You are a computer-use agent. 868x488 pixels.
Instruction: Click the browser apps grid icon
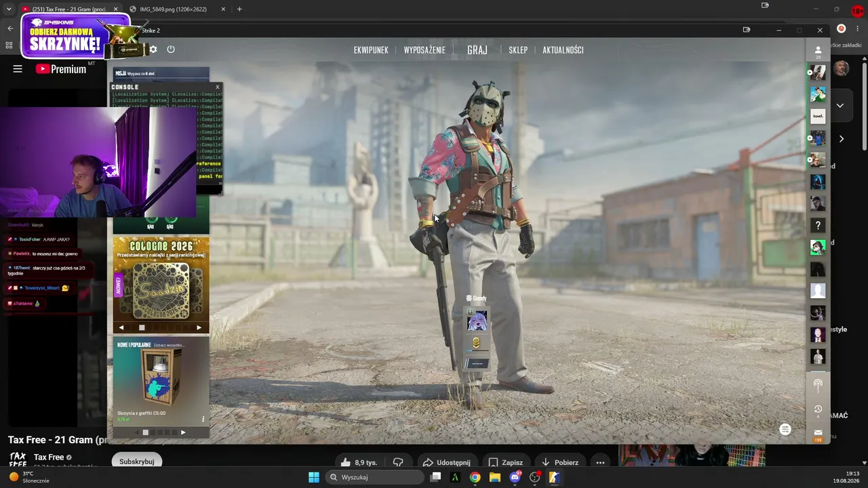9,45
